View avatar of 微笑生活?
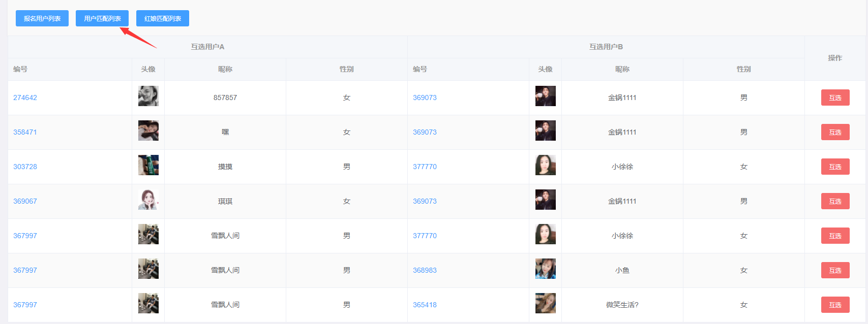 (546, 303)
